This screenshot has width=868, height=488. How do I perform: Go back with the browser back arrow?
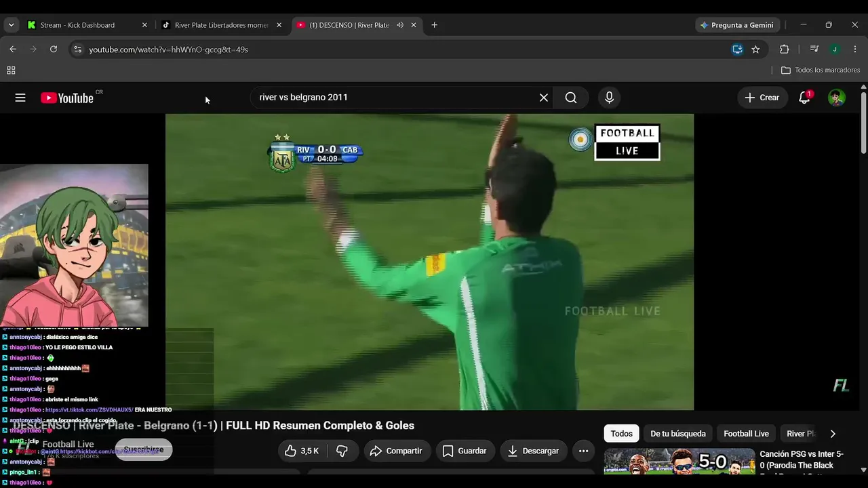[x=13, y=49]
